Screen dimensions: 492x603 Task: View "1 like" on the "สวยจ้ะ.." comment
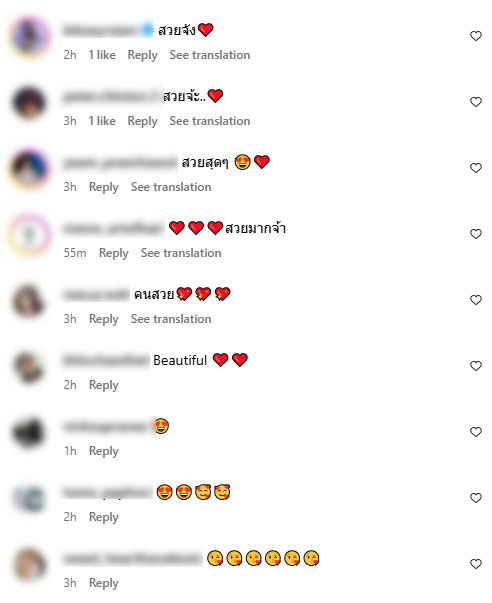(102, 121)
